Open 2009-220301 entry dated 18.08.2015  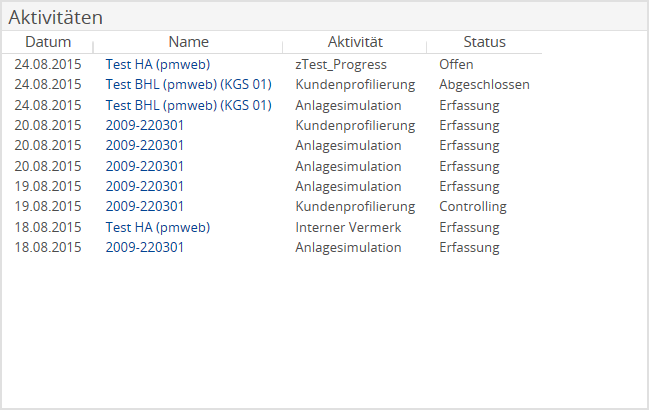tap(145, 248)
